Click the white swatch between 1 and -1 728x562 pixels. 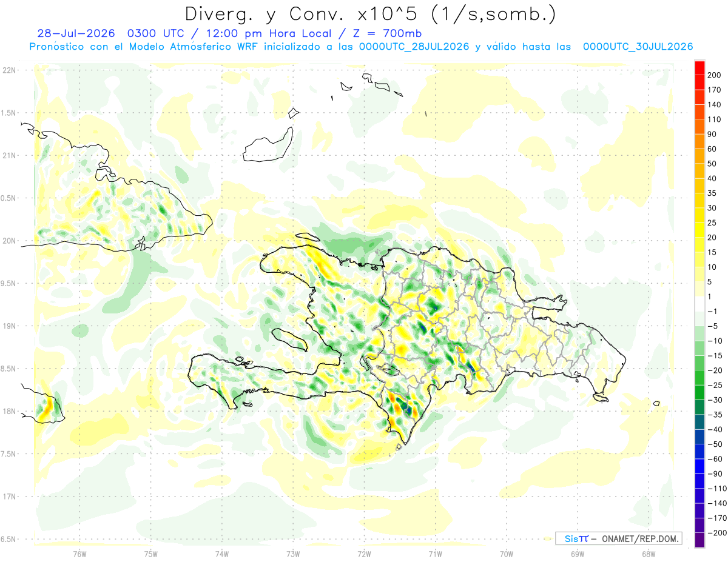pos(699,304)
